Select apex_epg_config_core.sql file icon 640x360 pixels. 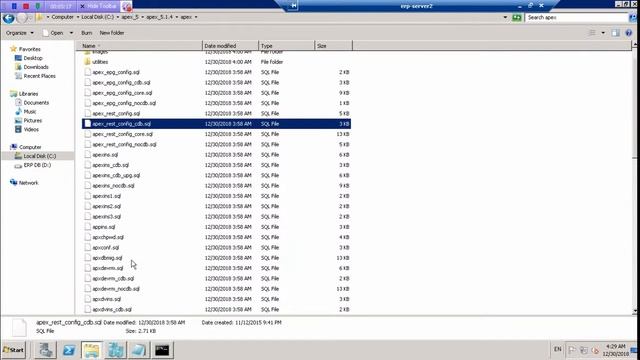click(87, 93)
